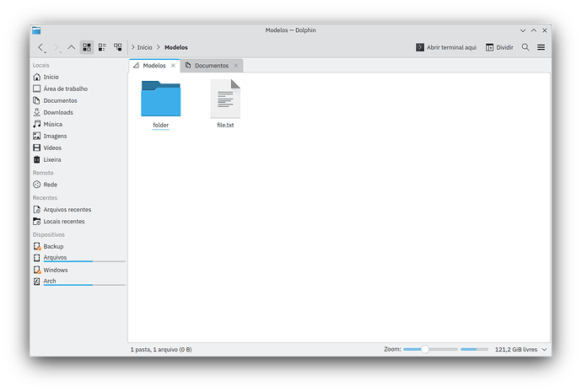Select the Documentos tab
This screenshot has height=392, width=582.
click(x=212, y=66)
